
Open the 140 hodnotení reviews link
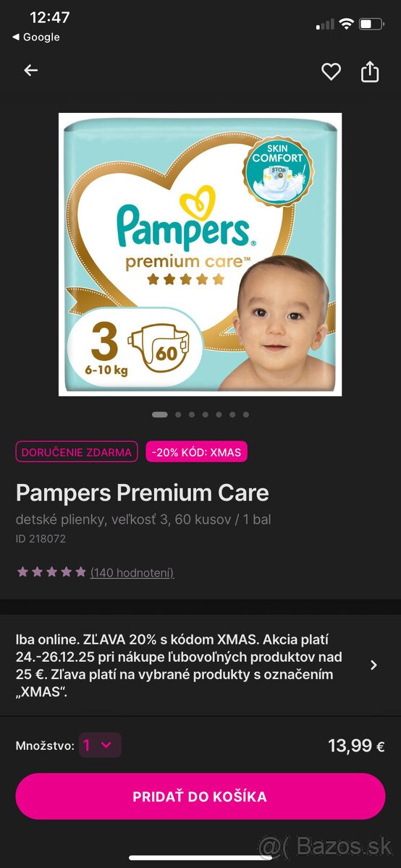click(132, 572)
